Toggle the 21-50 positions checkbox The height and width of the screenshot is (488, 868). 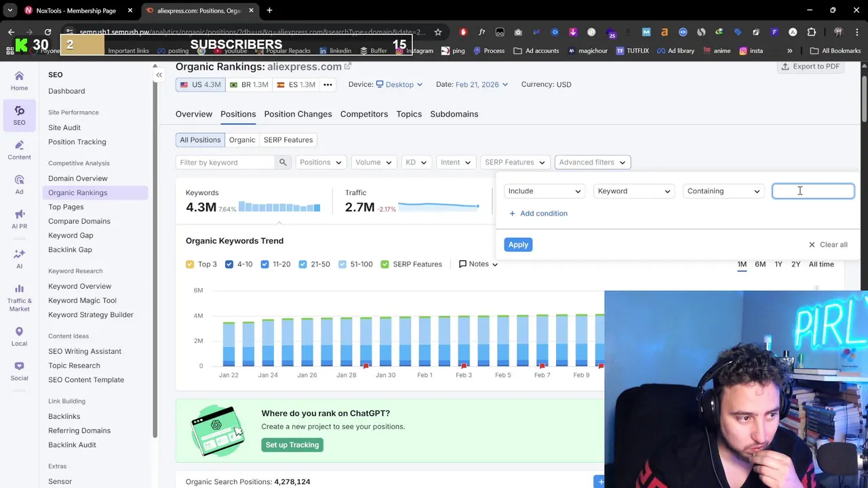point(303,264)
